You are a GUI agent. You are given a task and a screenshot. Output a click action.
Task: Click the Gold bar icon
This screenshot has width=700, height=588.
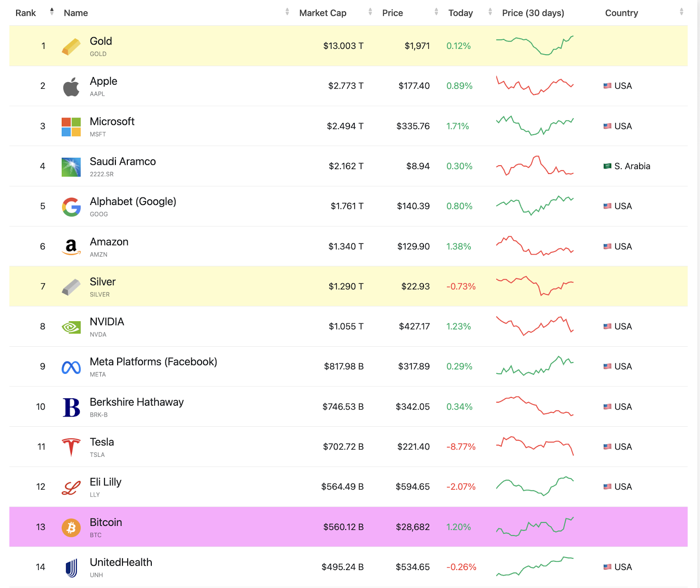(71, 47)
